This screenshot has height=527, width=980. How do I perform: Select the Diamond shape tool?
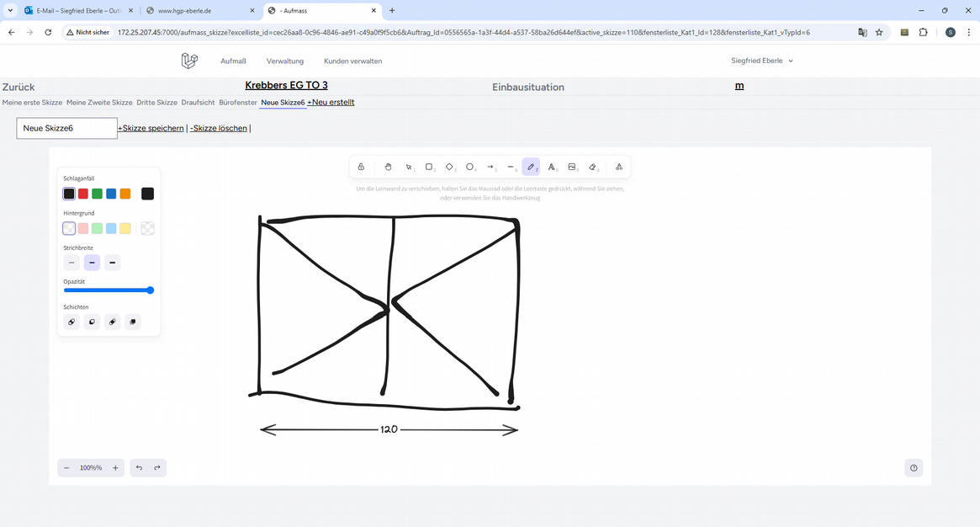point(449,167)
